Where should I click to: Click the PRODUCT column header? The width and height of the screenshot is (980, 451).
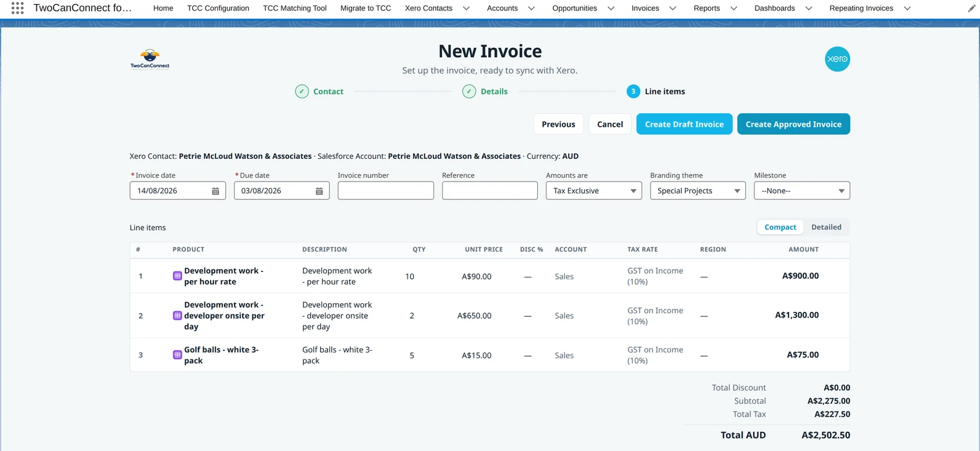(188, 250)
